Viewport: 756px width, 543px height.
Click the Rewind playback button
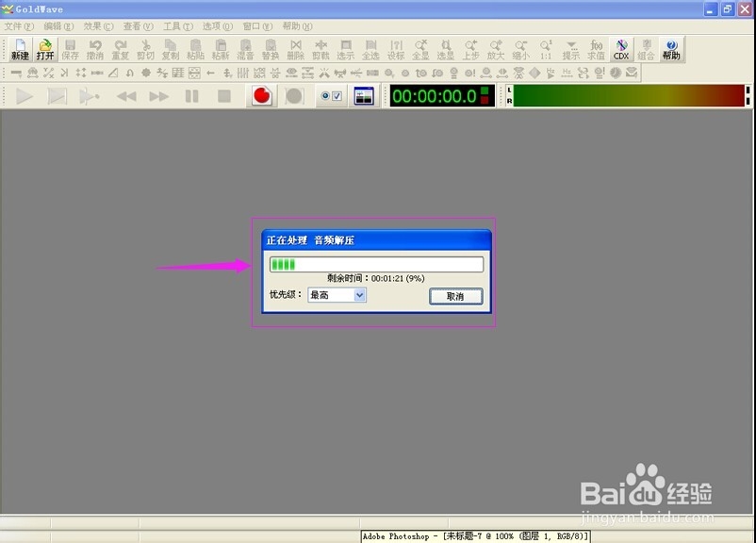coord(127,96)
